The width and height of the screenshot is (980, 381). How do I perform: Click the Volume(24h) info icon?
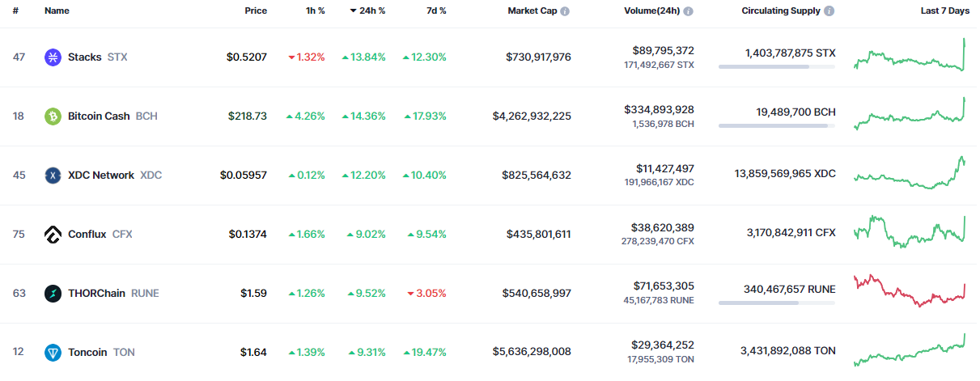click(688, 11)
